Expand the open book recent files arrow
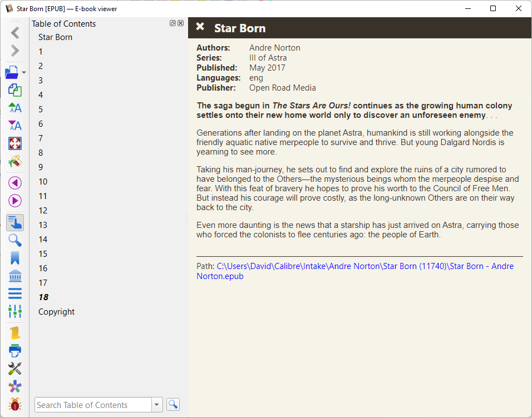Screen dimensions: 532x418 [24, 73]
